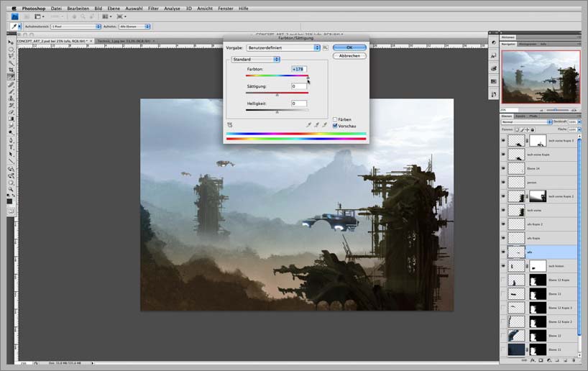This screenshot has width=588, height=371.
Task: Select the Eyedropper tool in the toolbox
Action: click(11, 77)
